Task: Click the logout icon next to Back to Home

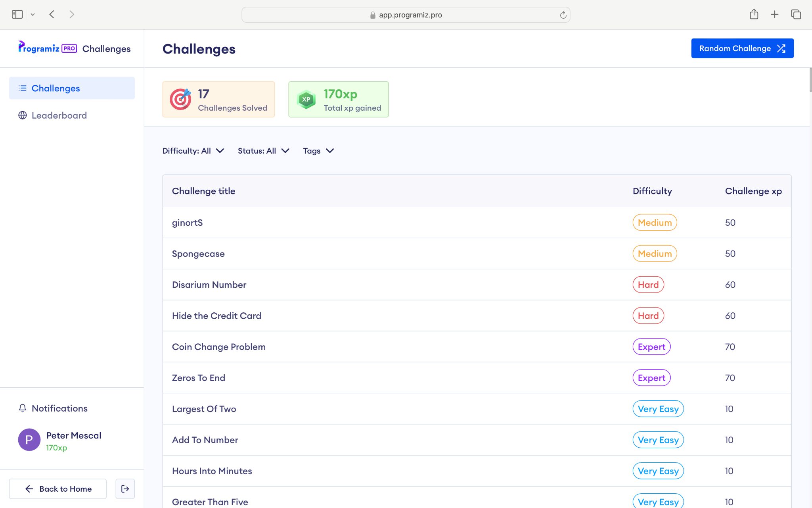Action: [125, 489]
